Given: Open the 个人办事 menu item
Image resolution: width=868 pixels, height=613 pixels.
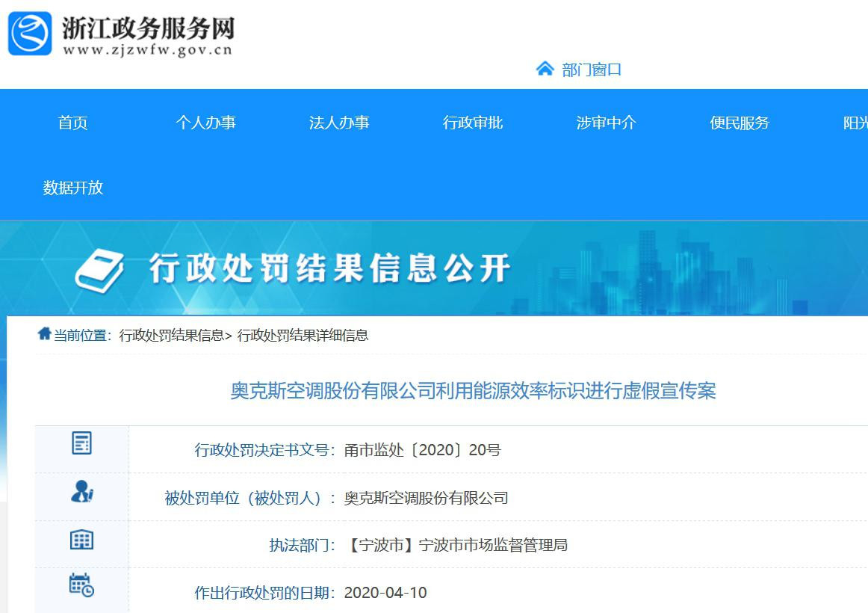Looking at the screenshot, I should tap(206, 123).
